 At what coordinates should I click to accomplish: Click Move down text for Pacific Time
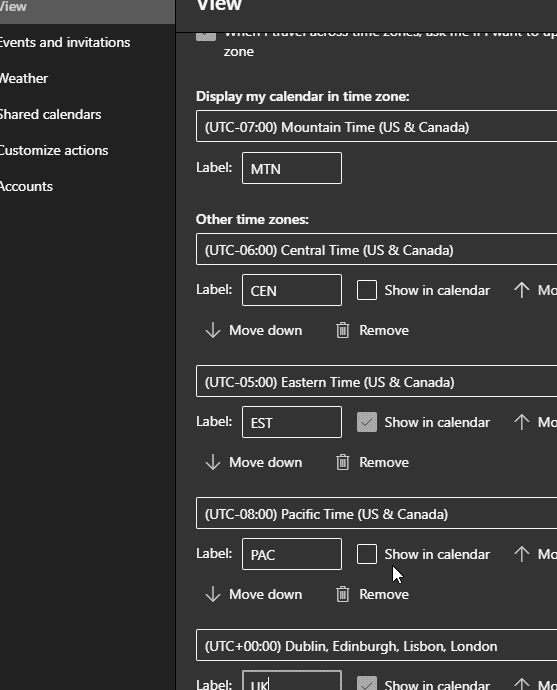point(266,594)
